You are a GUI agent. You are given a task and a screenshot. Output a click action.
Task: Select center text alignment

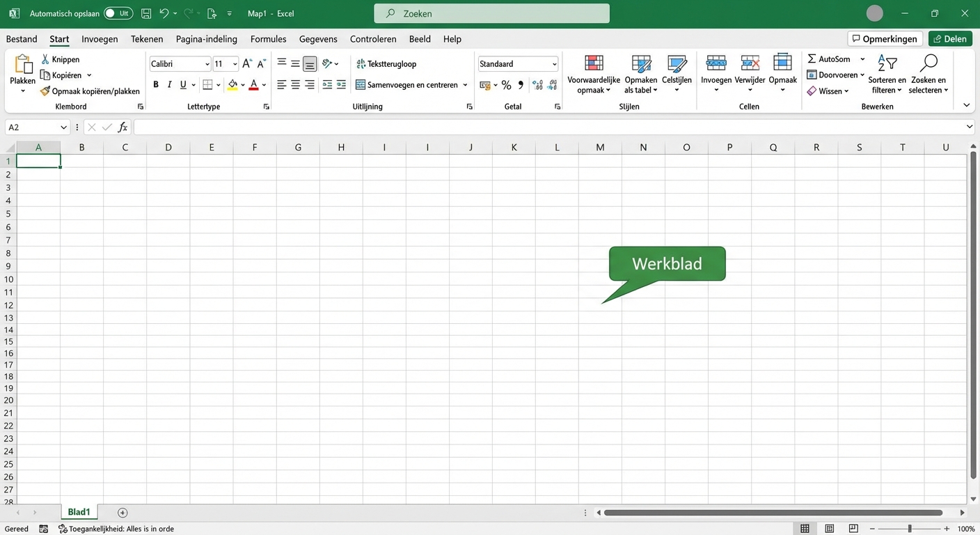point(294,84)
